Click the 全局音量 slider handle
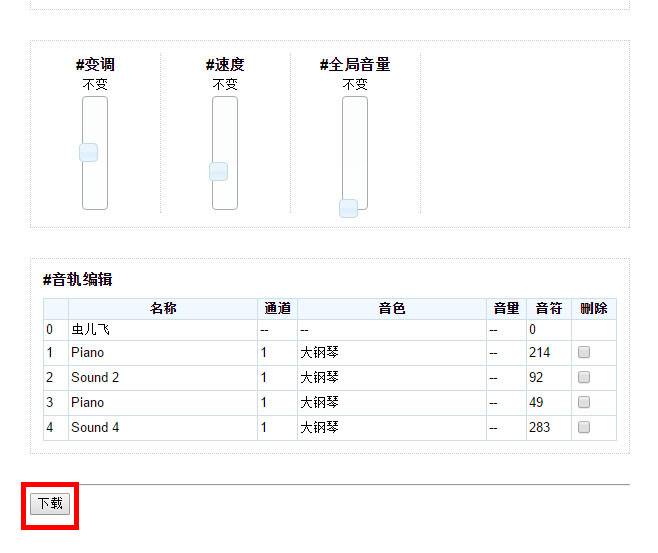The image size is (658, 553). [348, 208]
